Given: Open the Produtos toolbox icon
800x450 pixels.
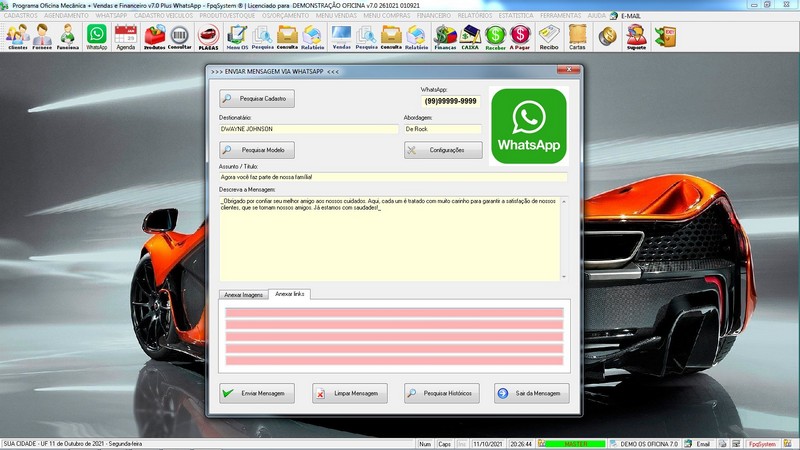Looking at the screenshot, I should click(155, 37).
